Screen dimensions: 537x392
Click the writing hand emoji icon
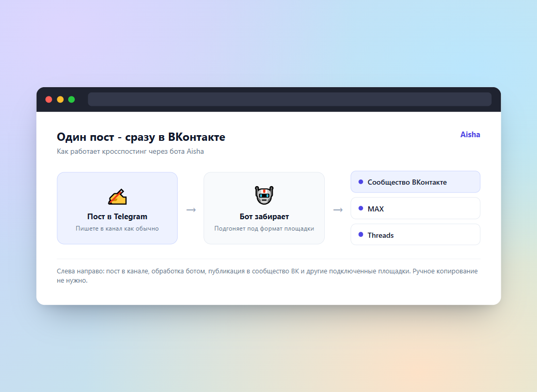[x=118, y=197]
